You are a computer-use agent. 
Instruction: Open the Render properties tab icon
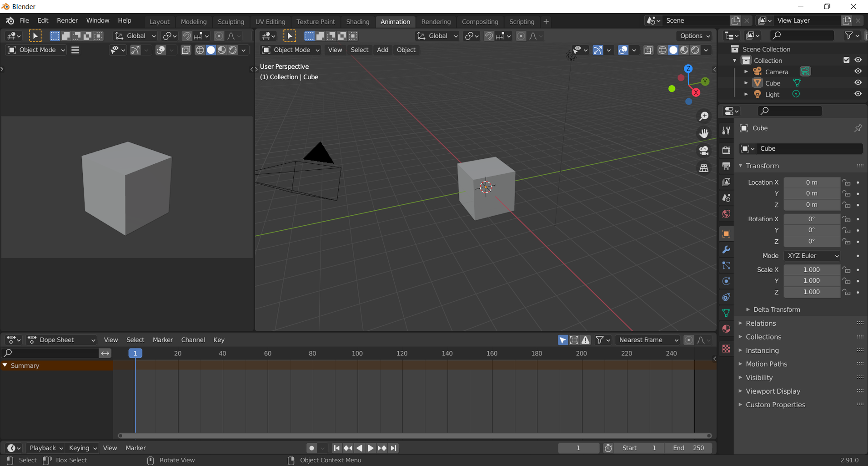pyautogui.click(x=726, y=150)
